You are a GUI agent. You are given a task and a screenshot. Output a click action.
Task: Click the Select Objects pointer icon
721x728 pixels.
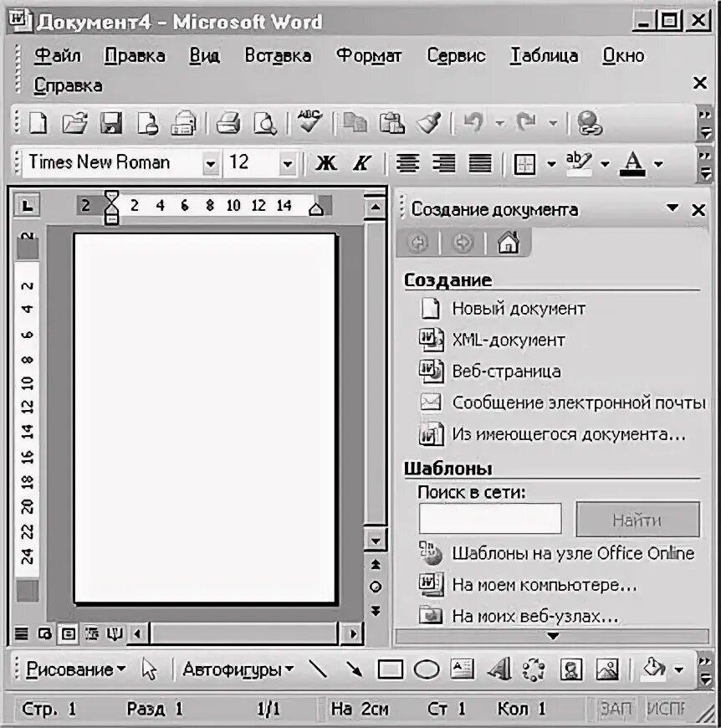(x=150, y=669)
